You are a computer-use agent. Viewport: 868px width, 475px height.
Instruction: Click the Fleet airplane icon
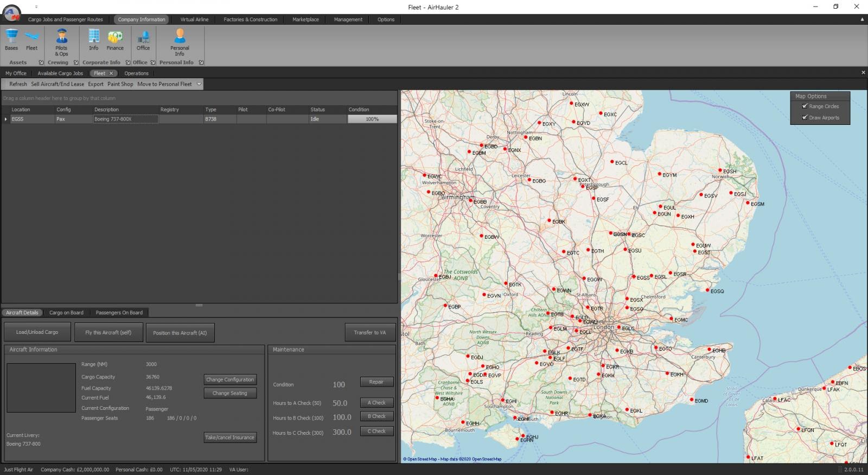pyautogui.click(x=32, y=38)
